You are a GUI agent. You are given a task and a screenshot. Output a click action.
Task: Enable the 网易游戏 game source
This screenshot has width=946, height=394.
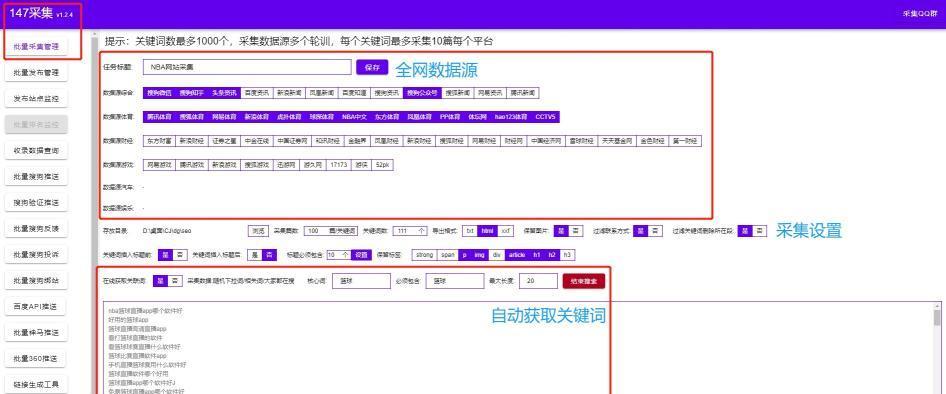coord(159,164)
